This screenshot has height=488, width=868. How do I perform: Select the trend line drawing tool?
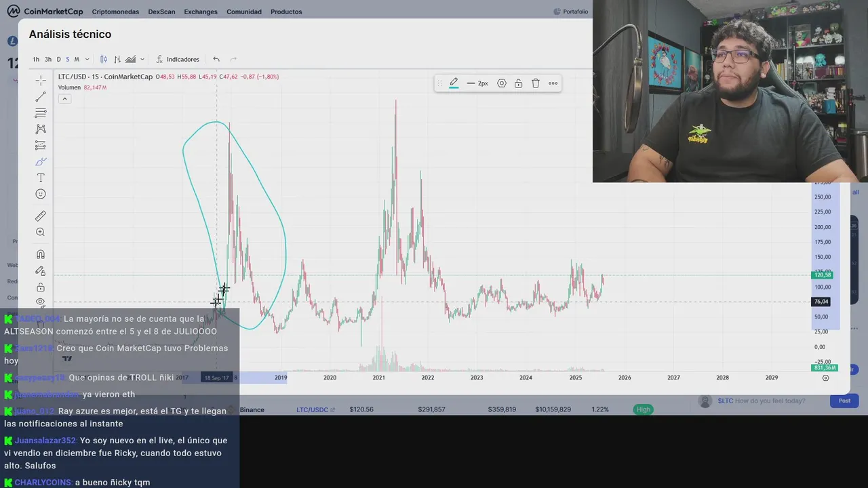[x=41, y=96]
